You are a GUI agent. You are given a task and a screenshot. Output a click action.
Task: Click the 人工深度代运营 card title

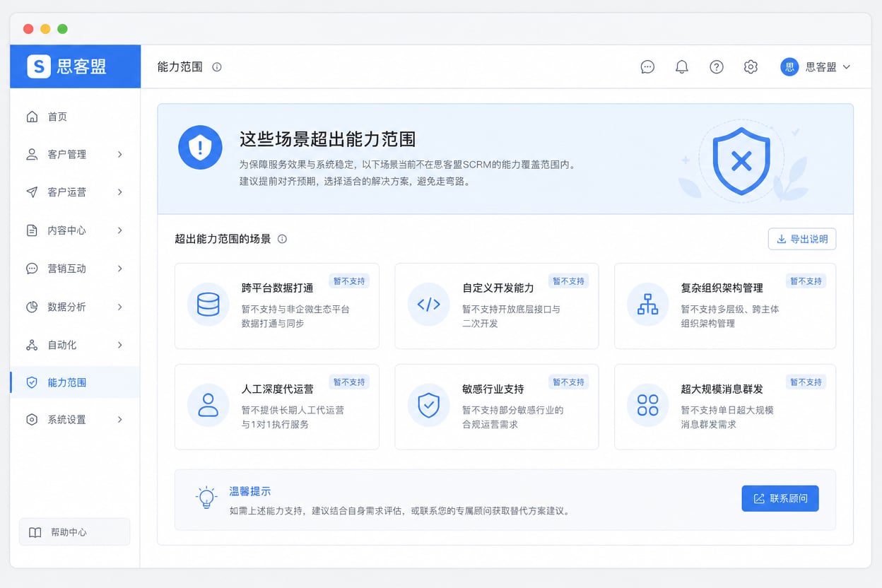point(278,389)
